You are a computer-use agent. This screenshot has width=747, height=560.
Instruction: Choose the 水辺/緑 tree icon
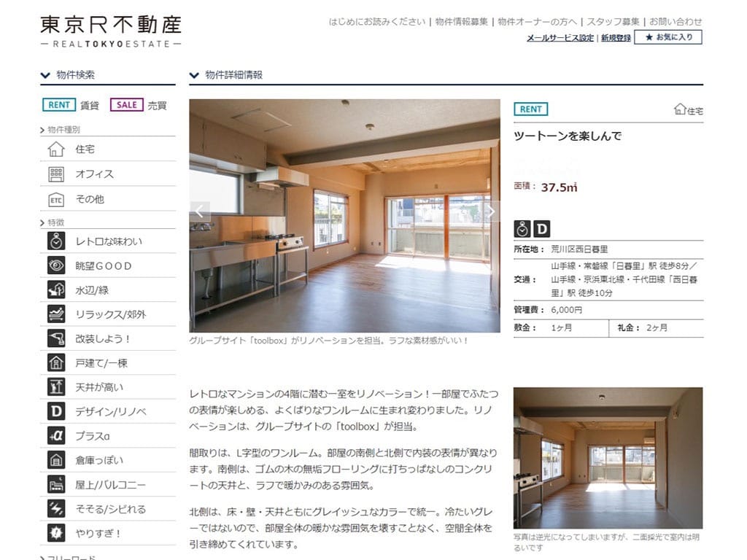(x=56, y=289)
